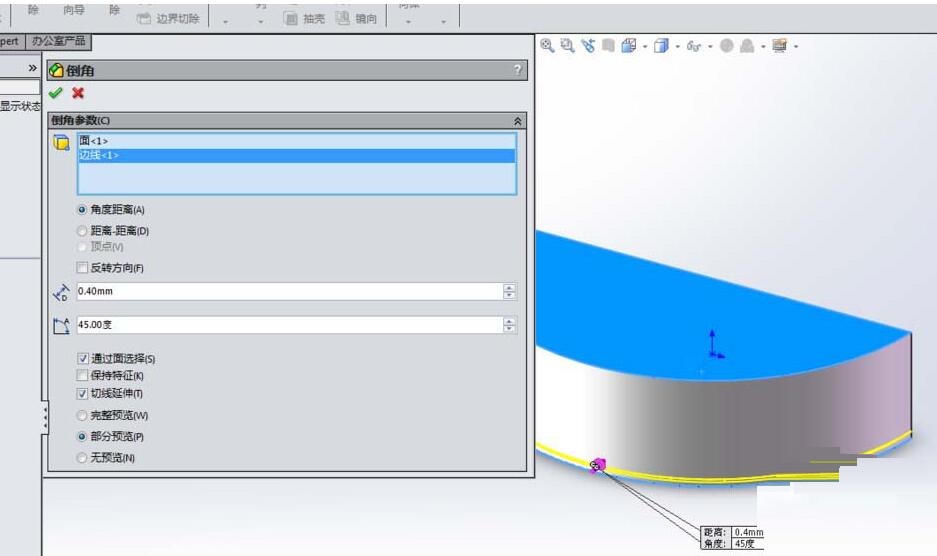Check the 反转方向(F) checkbox
Image resolution: width=937 pixels, height=556 pixels.
(x=82, y=267)
